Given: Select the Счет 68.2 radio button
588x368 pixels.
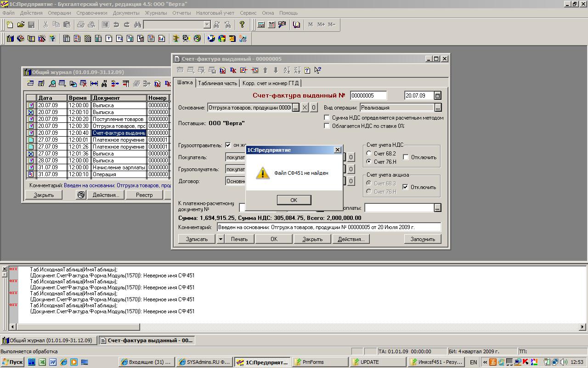Looking at the screenshot, I should click(369, 154).
